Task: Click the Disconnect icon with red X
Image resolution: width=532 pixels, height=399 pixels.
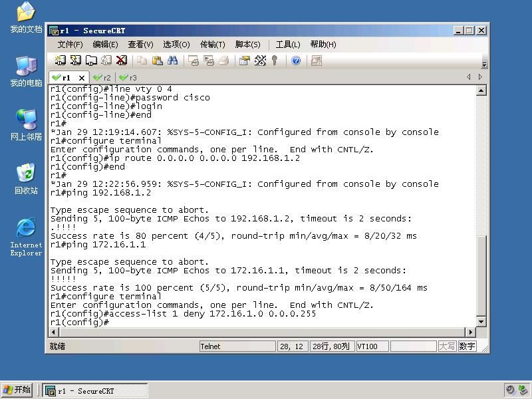Action: (122, 61)
